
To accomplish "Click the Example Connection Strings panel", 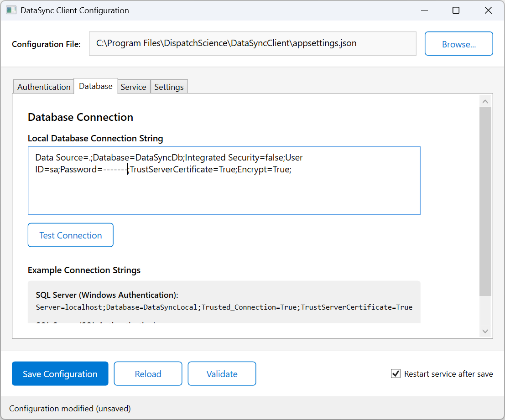I will coord(224,301).
